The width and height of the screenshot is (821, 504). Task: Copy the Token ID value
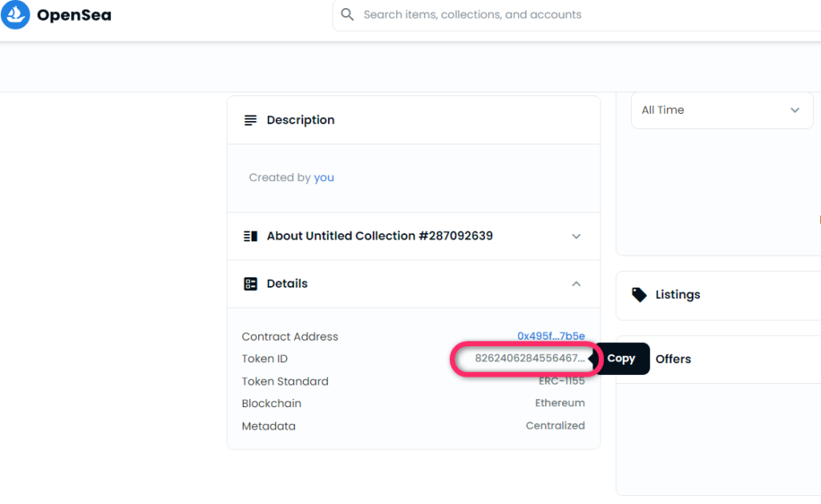point(529,359)
